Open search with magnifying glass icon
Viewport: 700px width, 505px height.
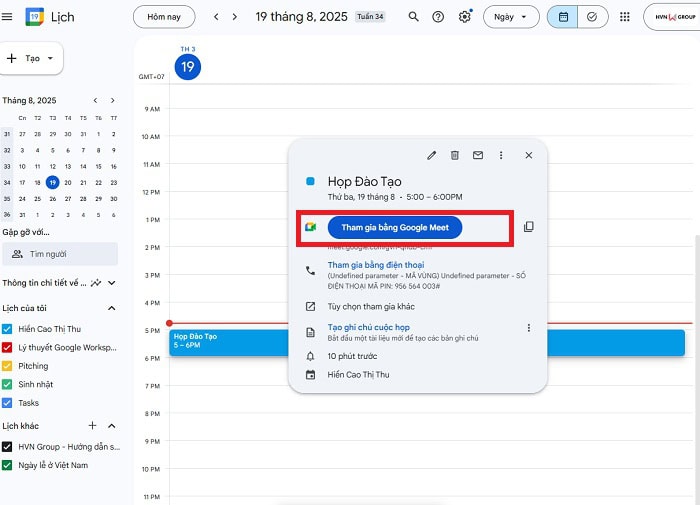pos(414,17)
